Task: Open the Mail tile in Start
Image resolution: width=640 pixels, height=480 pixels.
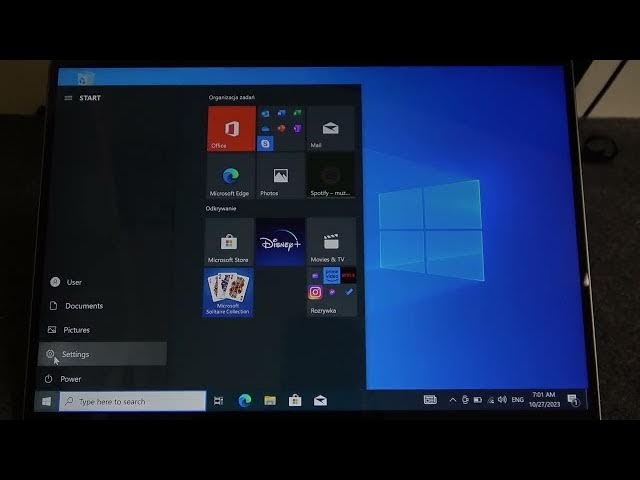Action: [331, 129]
